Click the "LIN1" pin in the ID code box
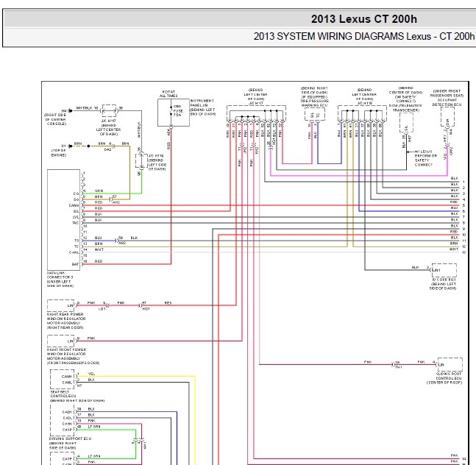Screen dimensions: 476x465 coord(436,270)
